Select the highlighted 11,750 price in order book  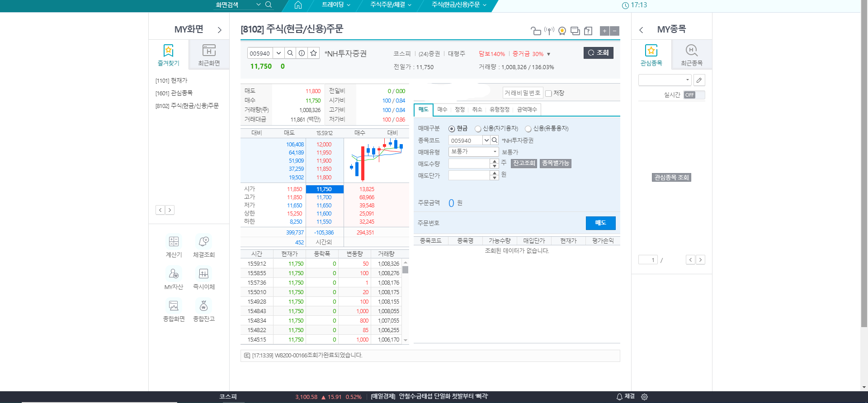[325, 189]
